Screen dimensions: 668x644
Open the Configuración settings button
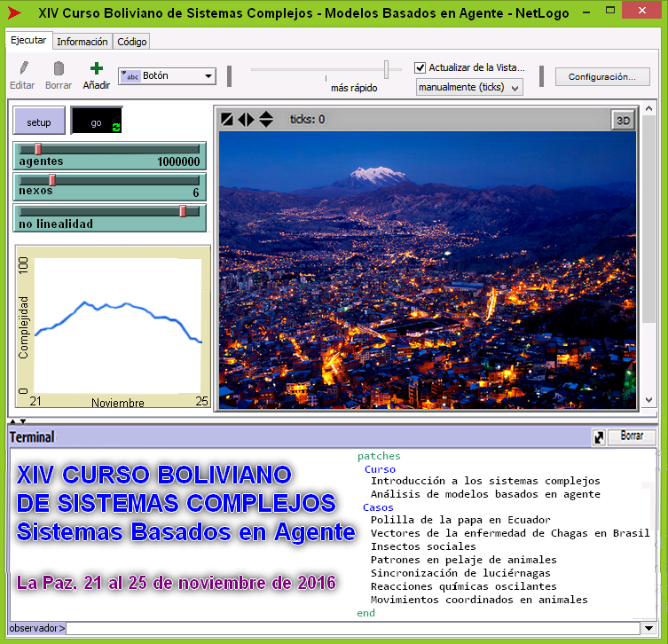coord(602,77)
